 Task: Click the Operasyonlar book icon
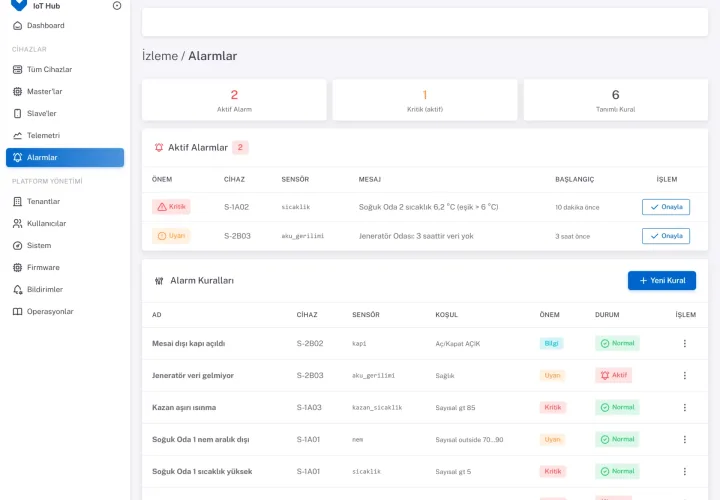17,312
